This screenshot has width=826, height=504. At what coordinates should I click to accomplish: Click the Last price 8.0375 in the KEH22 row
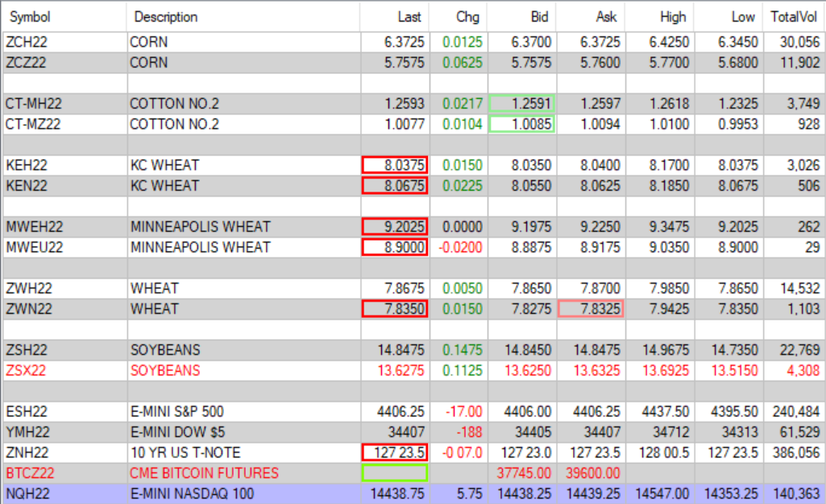[x=395, y=165]
